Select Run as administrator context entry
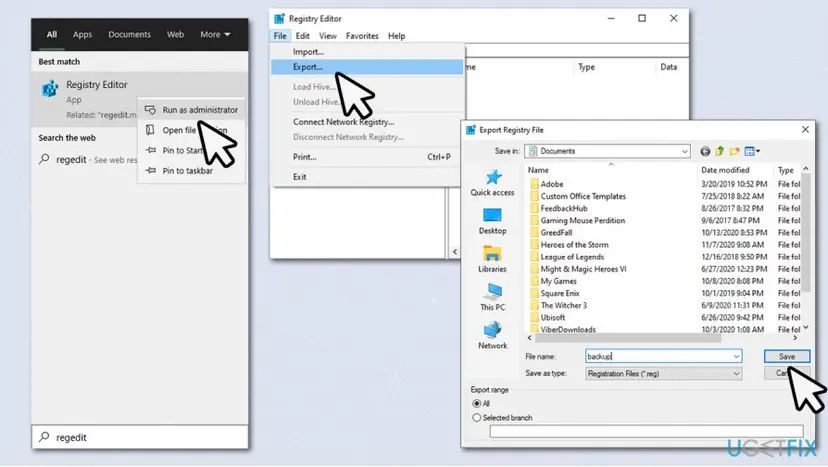This screenshot has width=828, height=467. click(x=192, y=110)
